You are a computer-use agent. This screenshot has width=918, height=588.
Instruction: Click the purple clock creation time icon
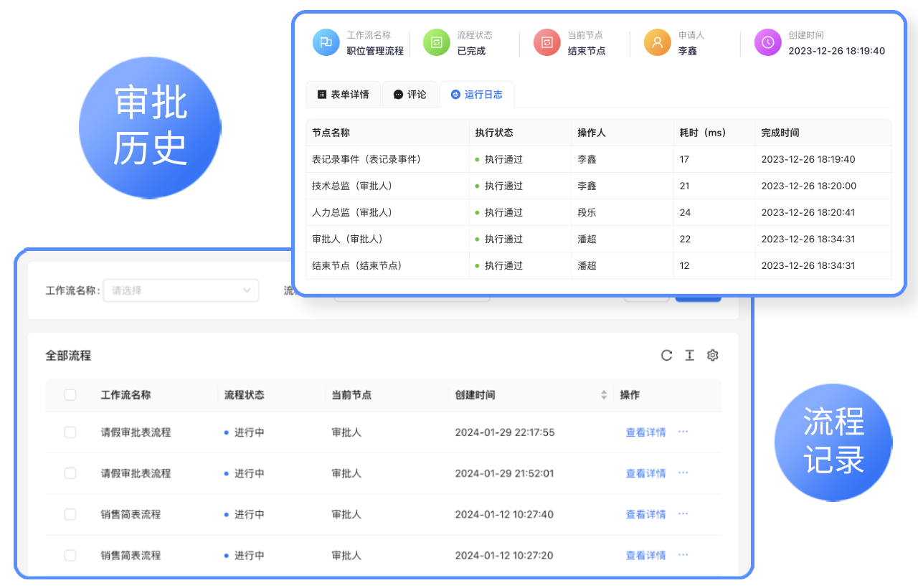pyautogui.click(x=767, y=42)
